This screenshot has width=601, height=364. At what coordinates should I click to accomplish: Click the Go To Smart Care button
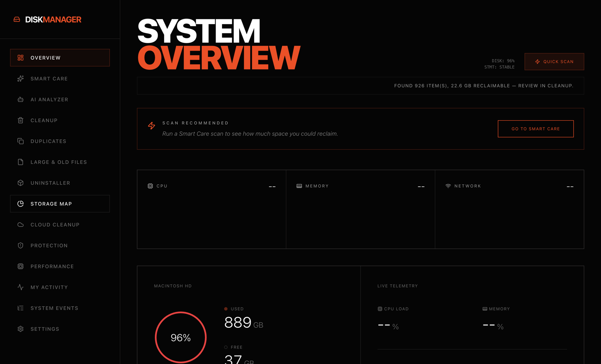coord(536,129)
